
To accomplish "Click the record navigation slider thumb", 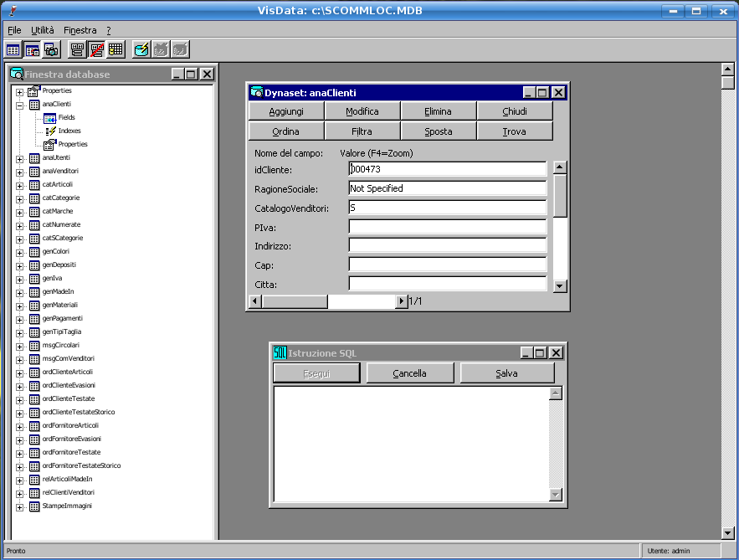I will [295, 301].
